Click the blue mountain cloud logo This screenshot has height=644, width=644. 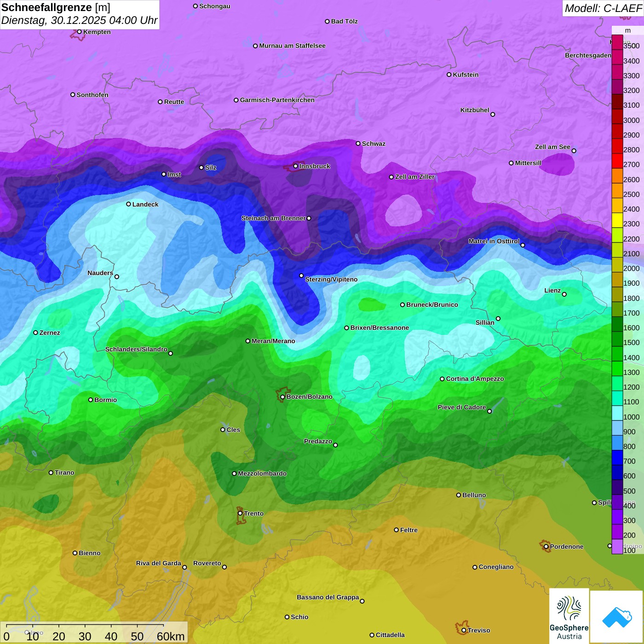(616, 617)
